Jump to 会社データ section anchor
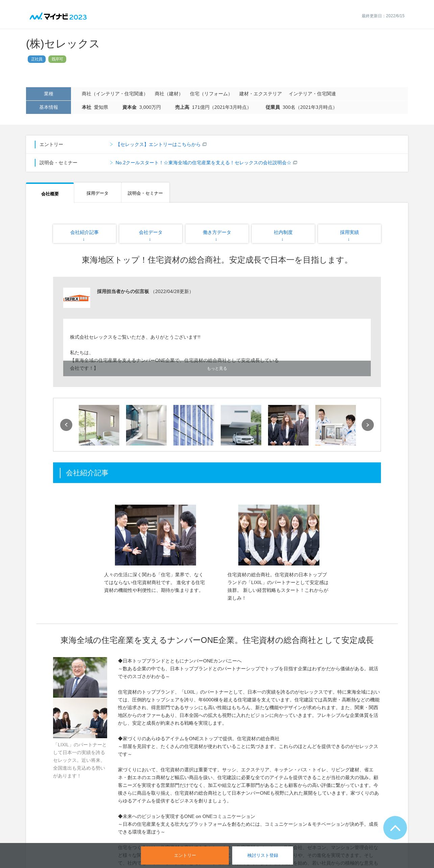The height and width of the screenshot is (868, 434). click(x=151, y=234)
